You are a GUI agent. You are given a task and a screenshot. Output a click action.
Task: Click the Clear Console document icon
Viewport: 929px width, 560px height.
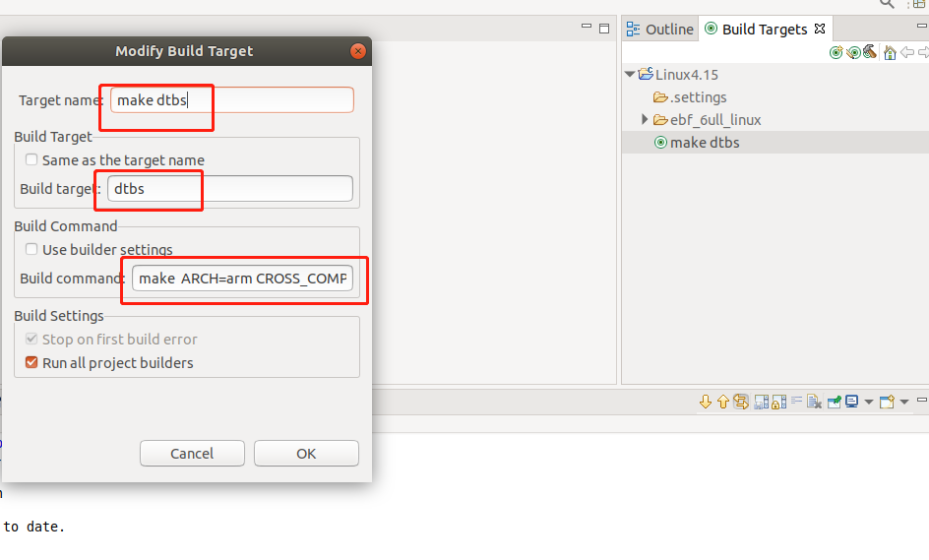pyautogui.click(x=814, y=402)
